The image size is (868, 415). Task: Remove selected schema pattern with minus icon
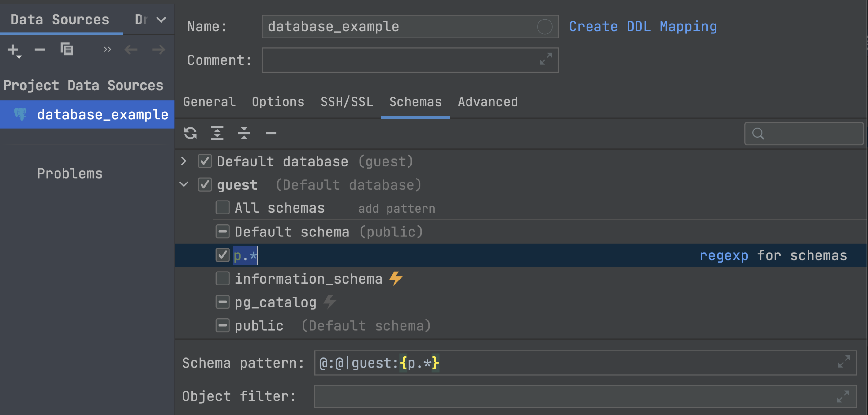[x=271, y=133]
